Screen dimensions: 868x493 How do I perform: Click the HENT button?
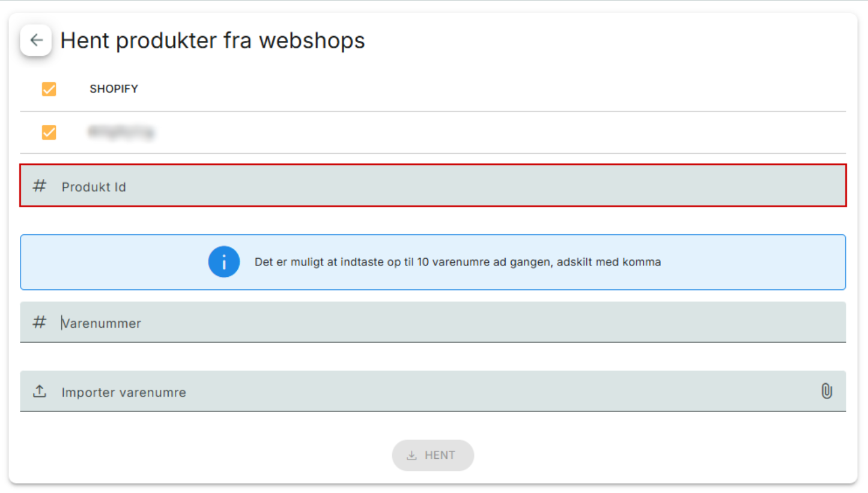(433, 455)
